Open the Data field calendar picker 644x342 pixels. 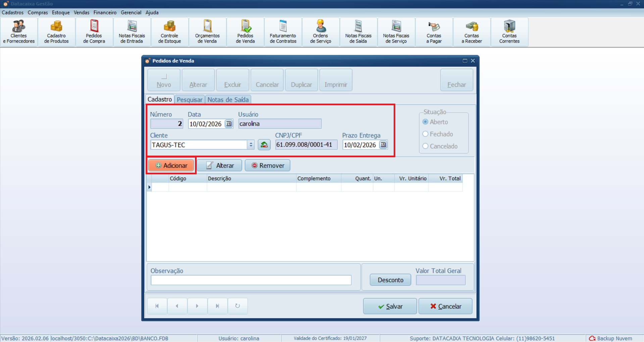(229, 124)
